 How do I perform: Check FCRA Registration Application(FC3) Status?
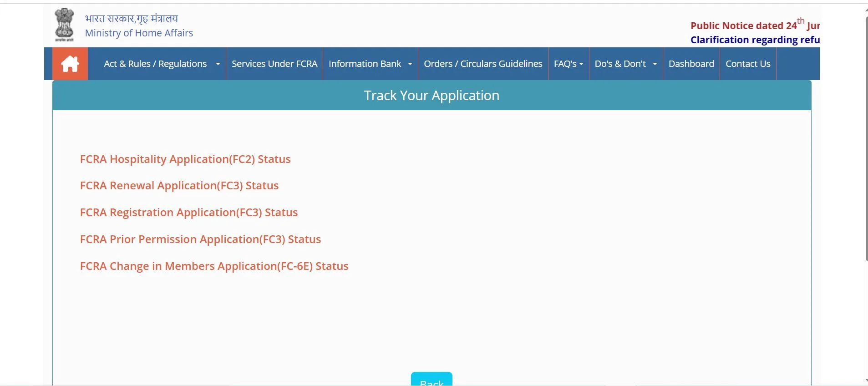[x=188, y=213]
